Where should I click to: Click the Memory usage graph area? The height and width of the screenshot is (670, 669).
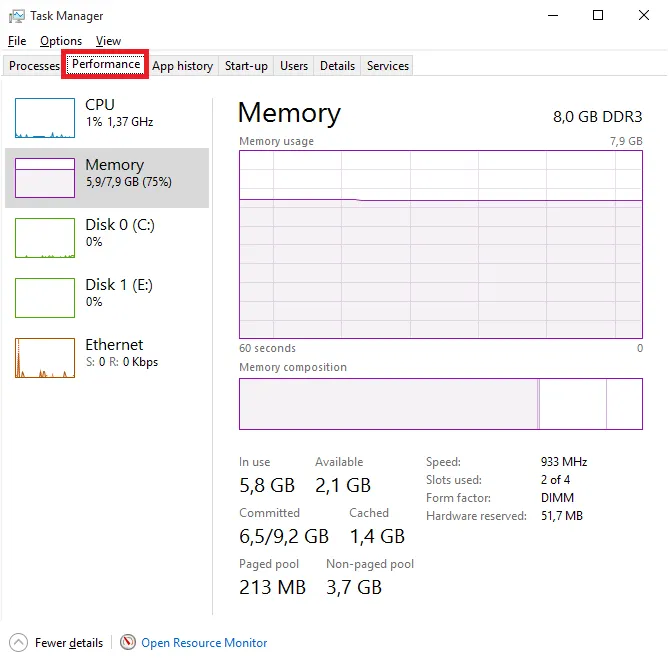[441, 244]
